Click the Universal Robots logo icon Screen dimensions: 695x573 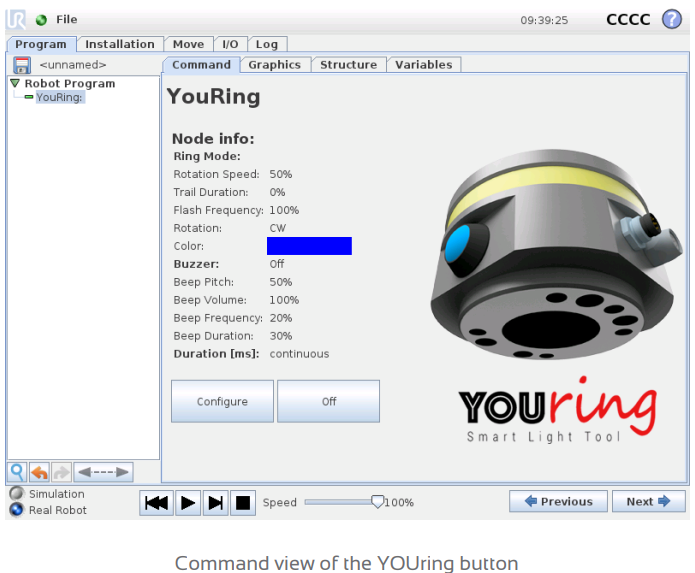click(x=16, y=19)
